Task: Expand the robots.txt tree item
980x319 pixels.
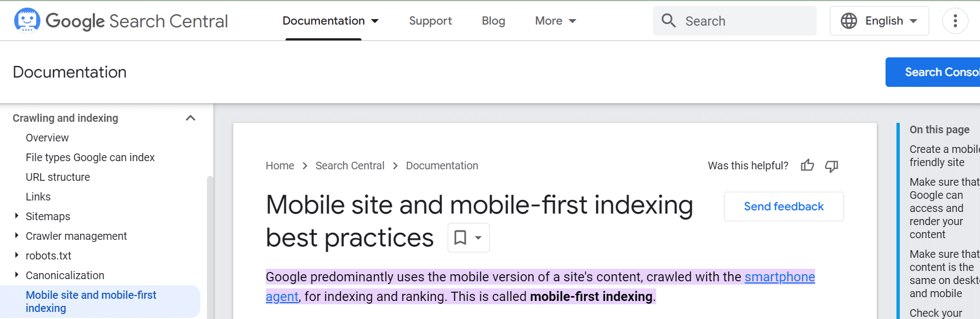Action: (17, 255)
